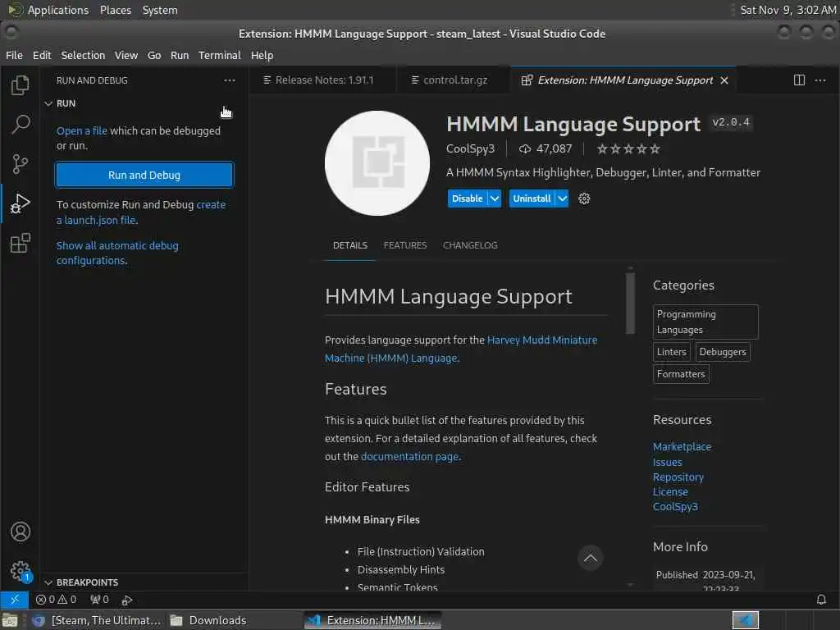Click the show desktop icon in taskbar
This screenshot has width=840, height=630.
(9, 620)
